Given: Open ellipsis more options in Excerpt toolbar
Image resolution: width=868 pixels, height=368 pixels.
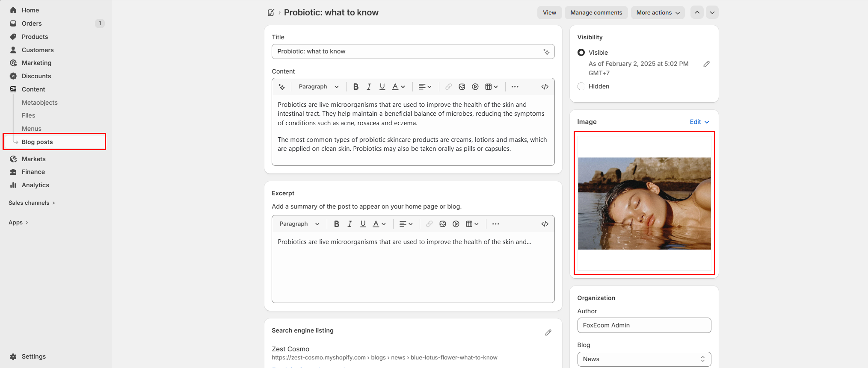Looking at the screenshot, I should (495, 224).
